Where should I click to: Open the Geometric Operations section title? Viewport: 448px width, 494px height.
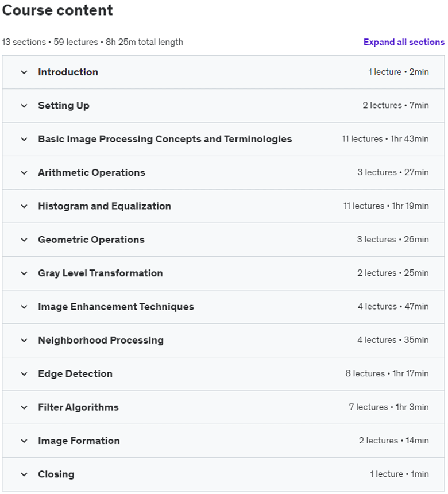point(91,240)
